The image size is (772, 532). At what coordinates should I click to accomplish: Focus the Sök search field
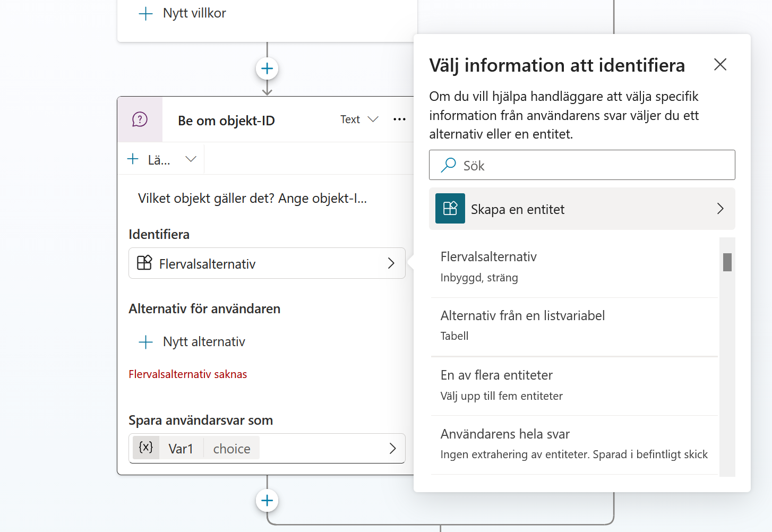582,165
